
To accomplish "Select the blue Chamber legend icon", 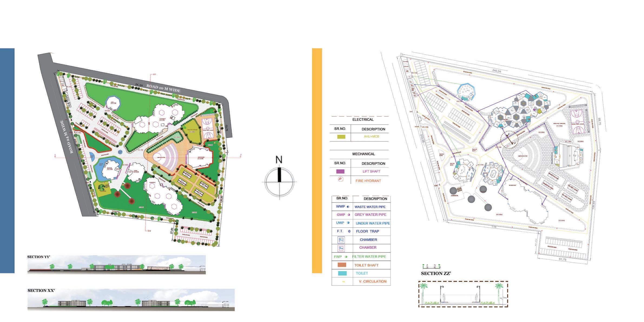I will (341, 240).
